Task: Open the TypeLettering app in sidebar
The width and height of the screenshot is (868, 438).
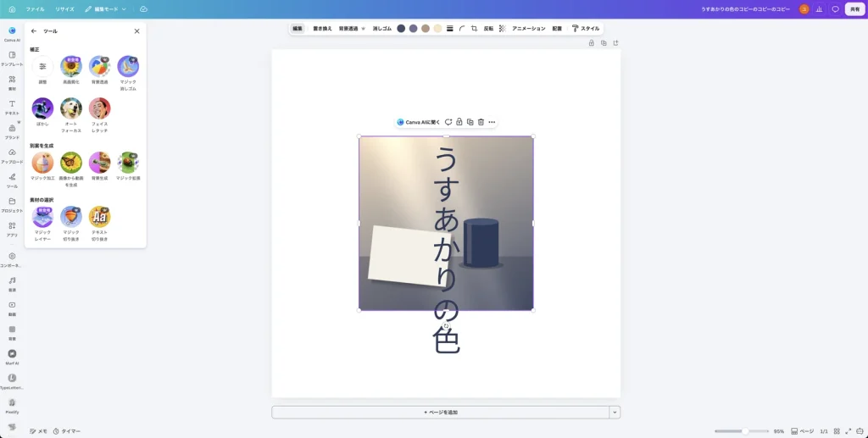Action: tap(12, 381)
